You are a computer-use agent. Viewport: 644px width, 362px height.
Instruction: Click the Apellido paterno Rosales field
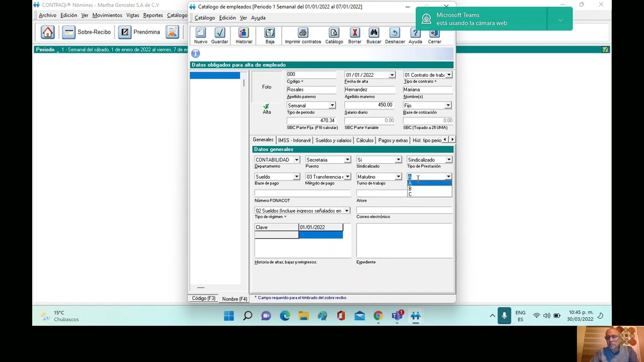click(x=311, y=89)
